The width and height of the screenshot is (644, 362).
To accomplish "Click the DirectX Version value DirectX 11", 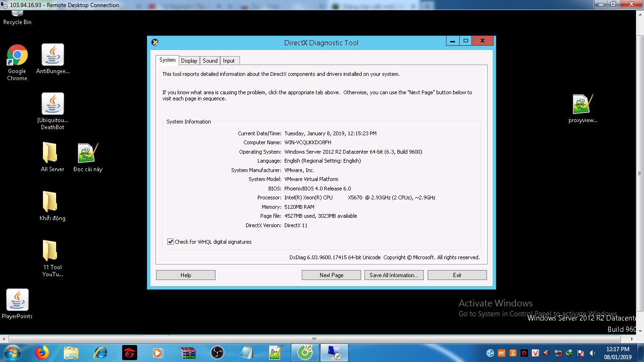I will (296, 225).
